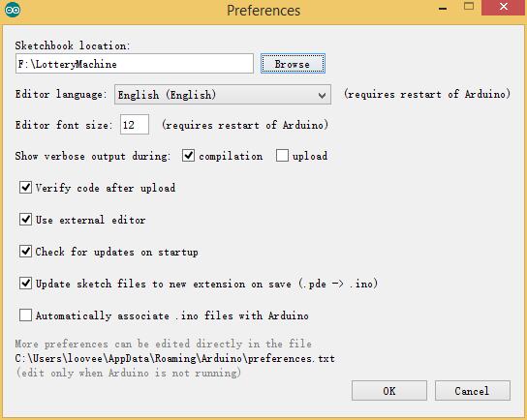Click into the Sketchbook location text field
Image resolution: width=527 pixels, height=420 pixels.
tap(135, 64)
